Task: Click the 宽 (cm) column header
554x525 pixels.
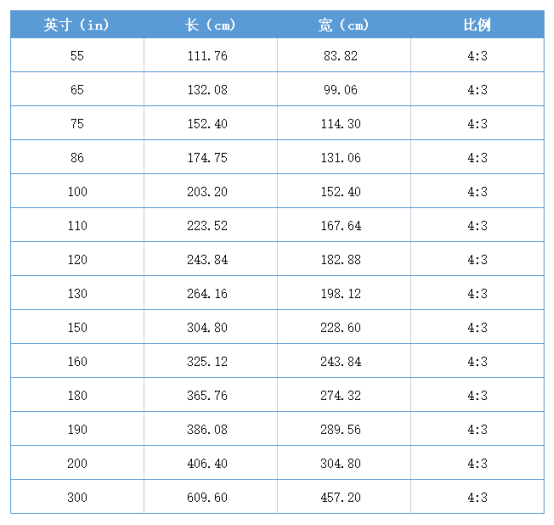Action: pyautogui.click(x=343, y=25)
